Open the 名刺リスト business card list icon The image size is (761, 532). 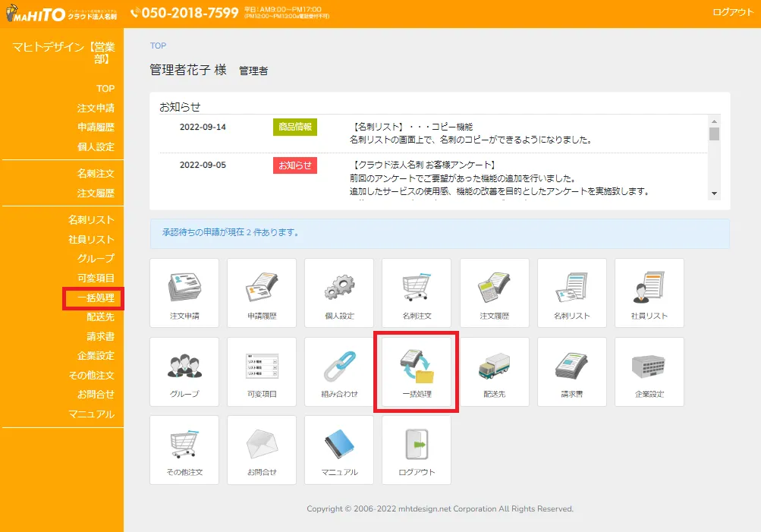pos(571,293)
